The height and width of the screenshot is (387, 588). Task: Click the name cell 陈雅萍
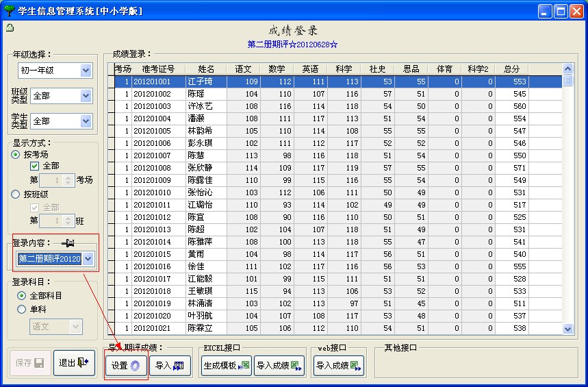tap(206, 242)
